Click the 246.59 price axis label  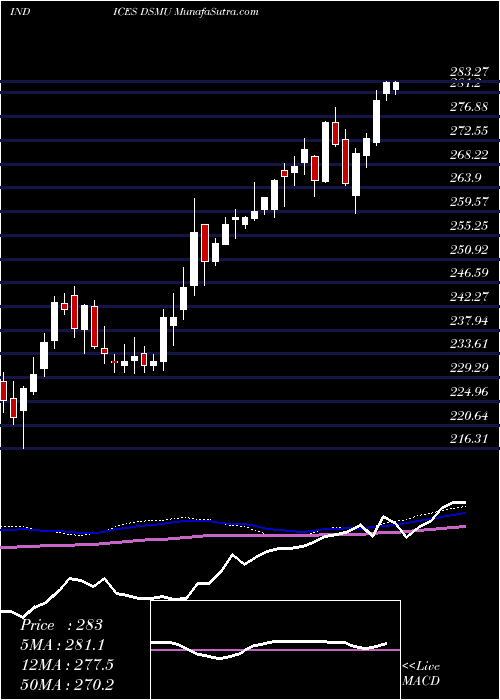point(469,273)
